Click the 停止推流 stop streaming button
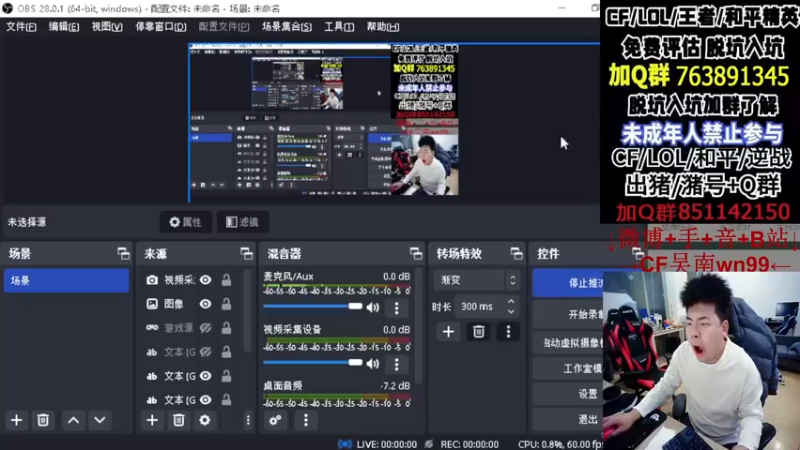 pyautogui.click(x=568, y=283)
